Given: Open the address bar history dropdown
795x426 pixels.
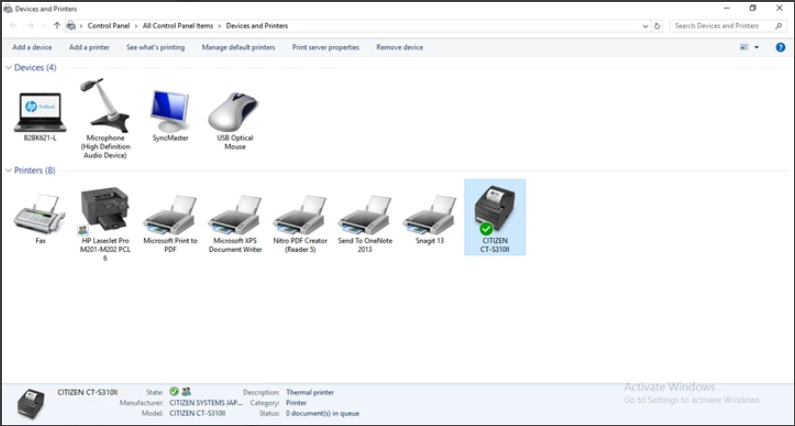Looking at the screenshot, I should pos(645,26).
